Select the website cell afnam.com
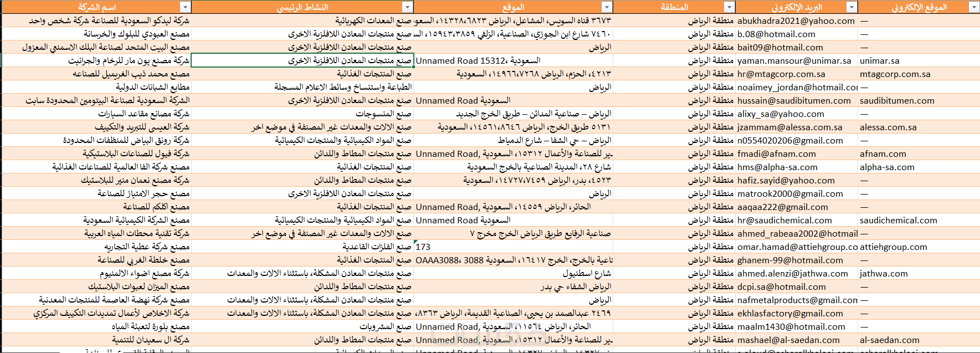Viewport: 980px width, 353px height. [919, 154]
